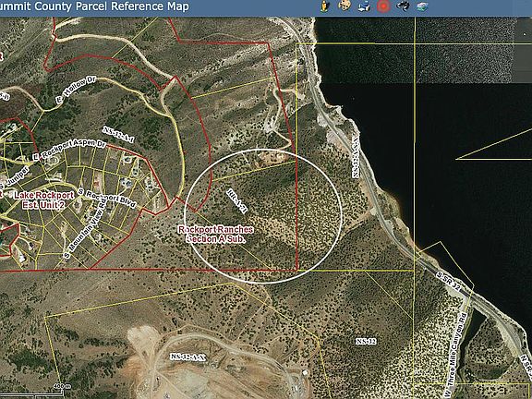
Task: Click the E Hollow Dr road label
Action: (77, 90)
